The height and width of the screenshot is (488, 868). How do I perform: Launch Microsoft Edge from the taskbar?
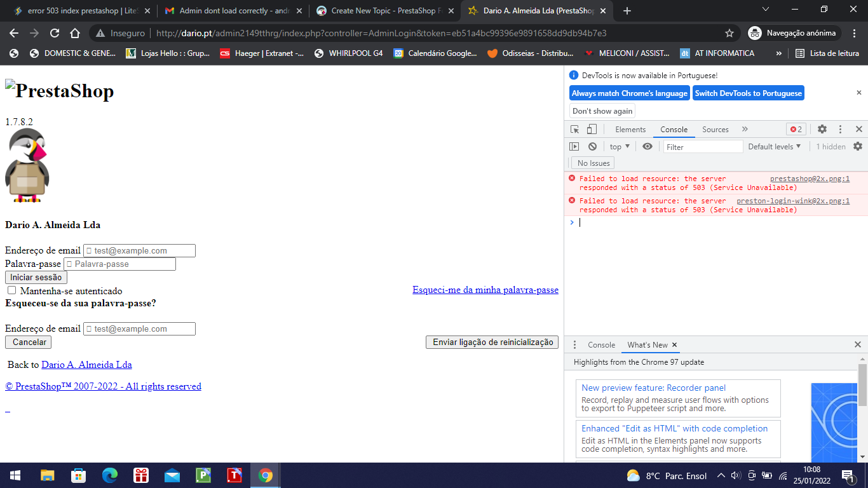[110, 475]
